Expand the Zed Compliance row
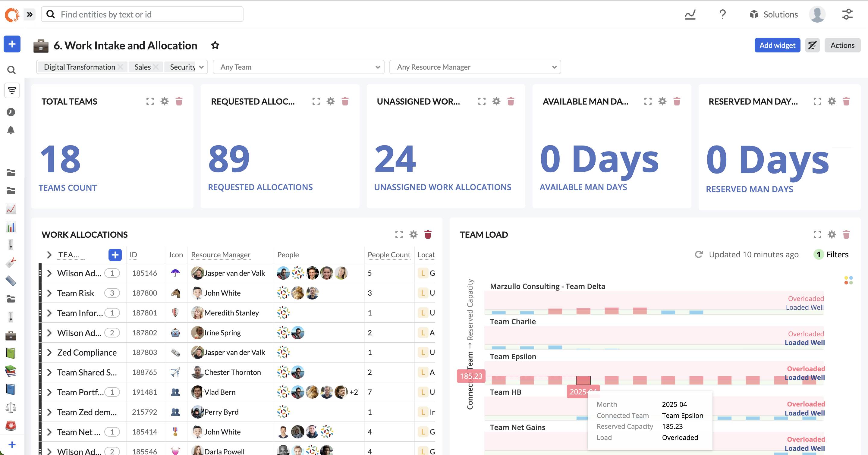 [49, 353]
